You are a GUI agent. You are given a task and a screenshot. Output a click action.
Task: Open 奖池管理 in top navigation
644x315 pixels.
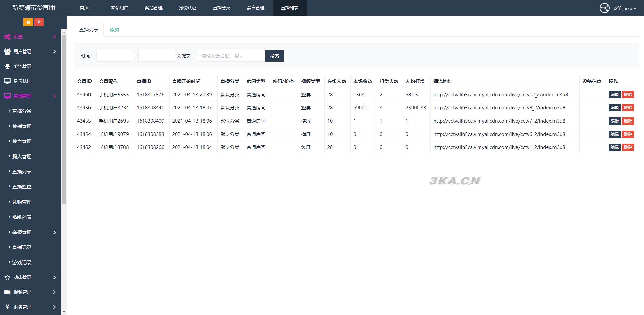(x=153, y=8)
